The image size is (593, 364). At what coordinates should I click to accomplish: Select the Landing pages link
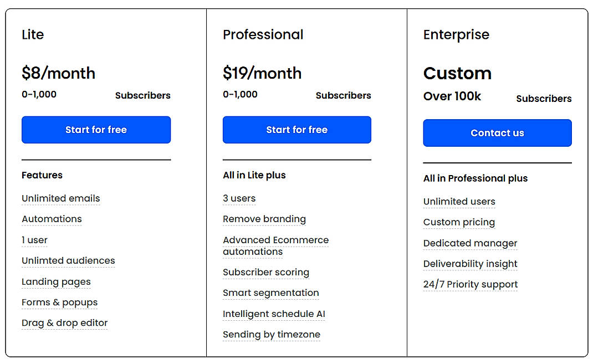(x=56, y=282)
